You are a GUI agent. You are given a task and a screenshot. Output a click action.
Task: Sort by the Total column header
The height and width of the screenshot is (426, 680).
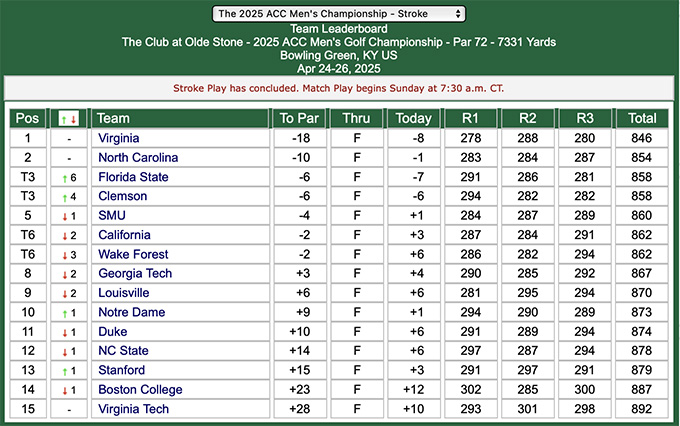[642, 118]
